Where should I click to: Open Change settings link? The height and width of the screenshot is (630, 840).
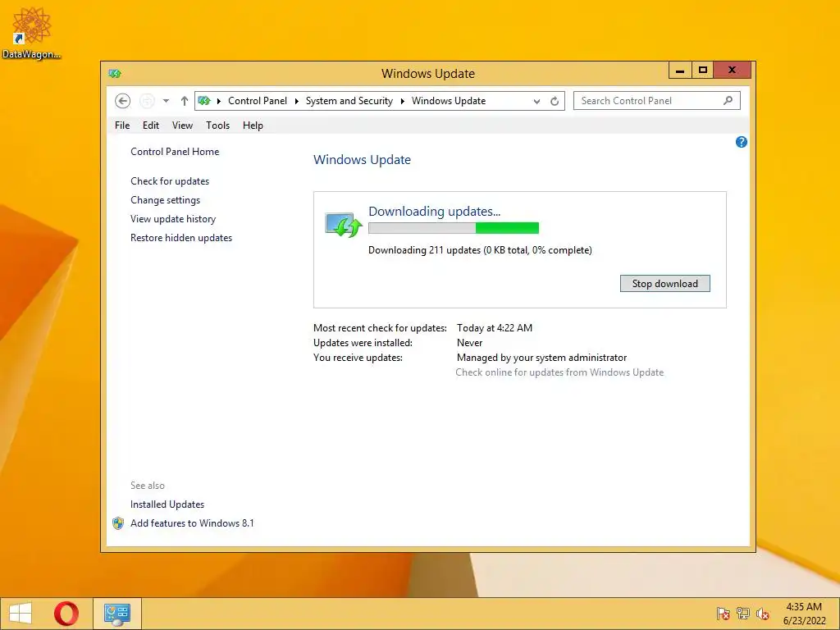coord(165,200)
